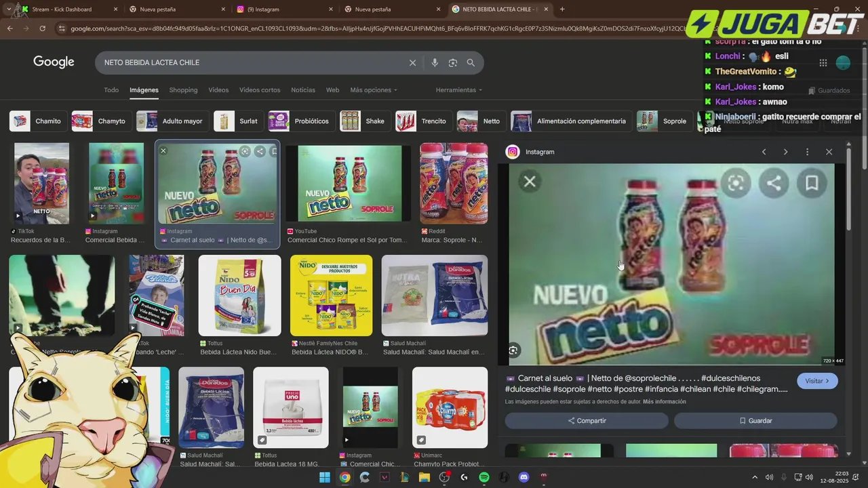Screen dimensions: 868x488
Task: Select the Probióticos filter chip
Action: pyautogui.click(x=302, y=121)
